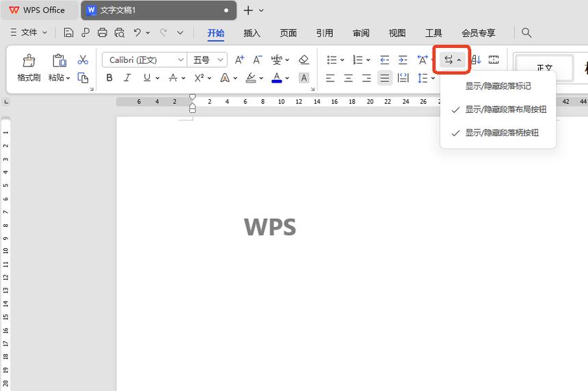Click the Distributed alignment icon
588x391 pixels.
[x=403, y=78]
